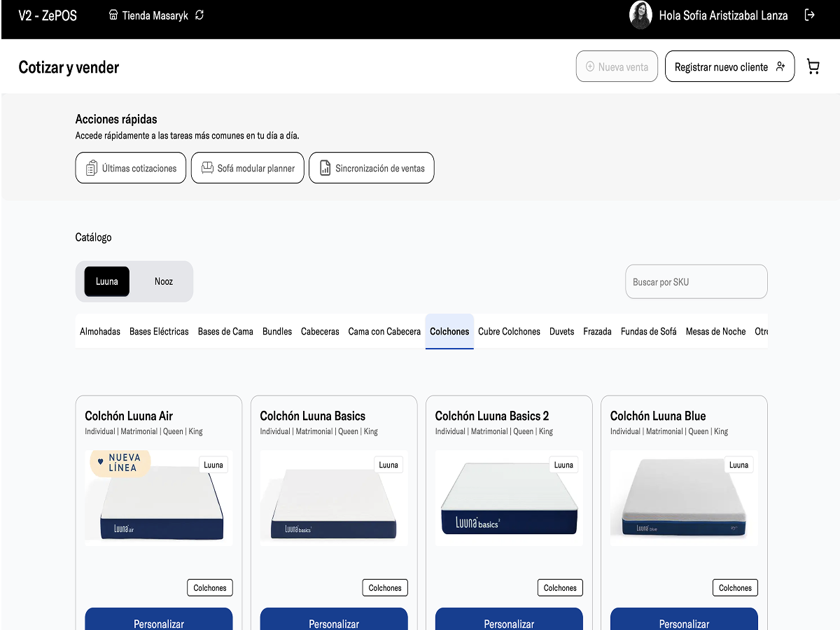Image resolution: width=840 pixels, height=630 pixels.
Task: Open Sincronización de ventas
Action: click(x=372, y=168)
